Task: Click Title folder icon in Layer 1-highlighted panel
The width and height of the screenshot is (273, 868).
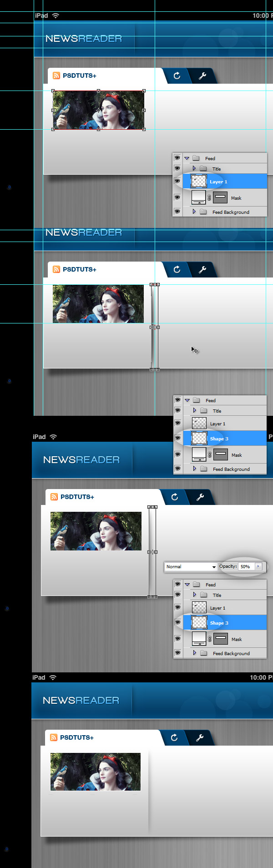Action: pyautogui.click(x=203, y=169)
